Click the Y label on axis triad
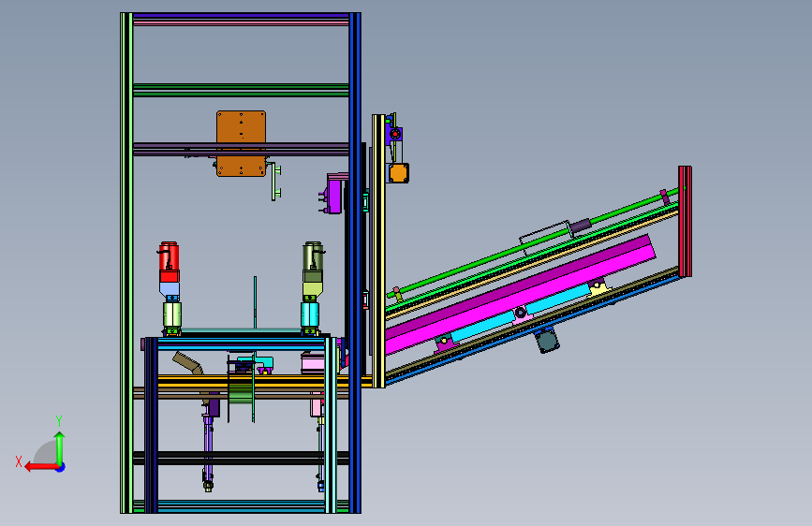This screenshot has width=812, height=526. [x=59, y=421]
